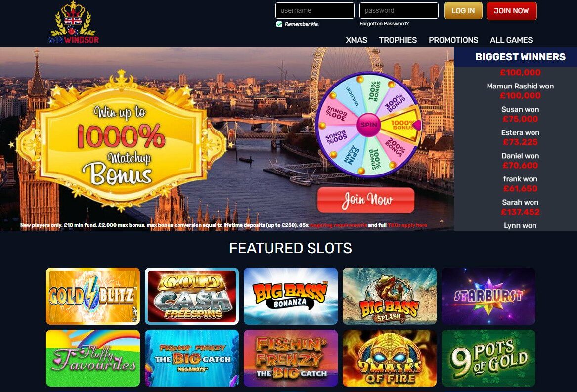The image size is (577, 392).
Task: Click the WinWindsor crown logo
Action: coord(73,22)
